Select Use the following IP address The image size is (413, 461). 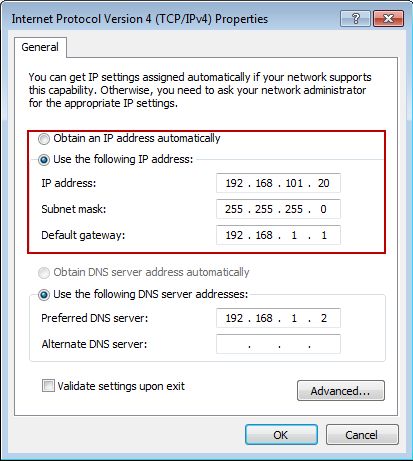(x=44, y=160)
